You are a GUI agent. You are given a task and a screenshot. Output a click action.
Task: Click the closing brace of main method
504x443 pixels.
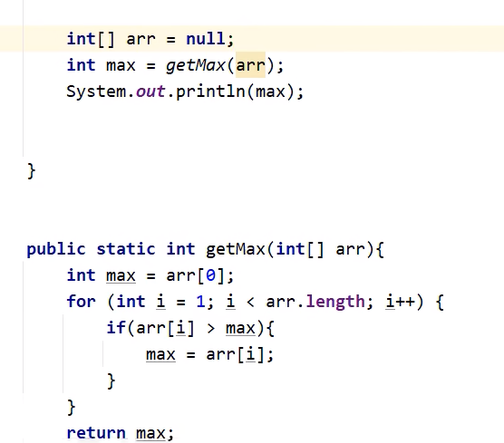(x=31, y=170)
